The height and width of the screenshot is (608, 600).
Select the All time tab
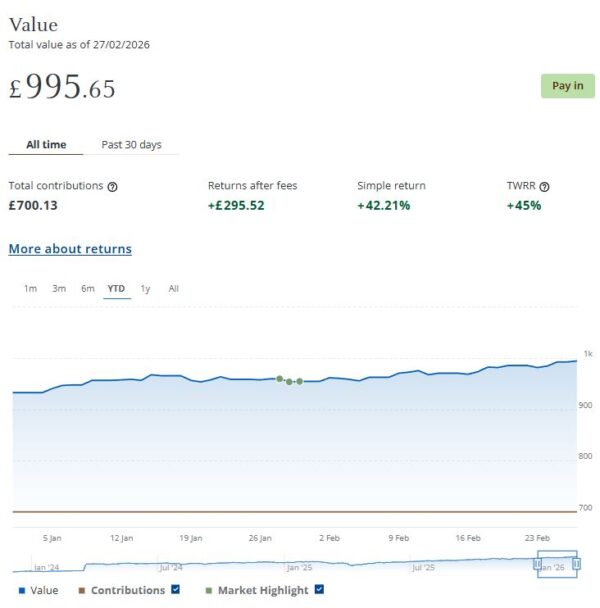click(46, 145)
